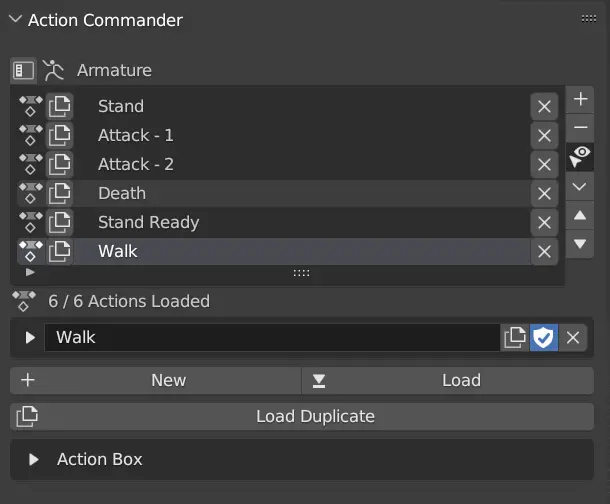Click the list resize handle at bottom
This screenshot has width=610, height=504.
pos(300,273)
